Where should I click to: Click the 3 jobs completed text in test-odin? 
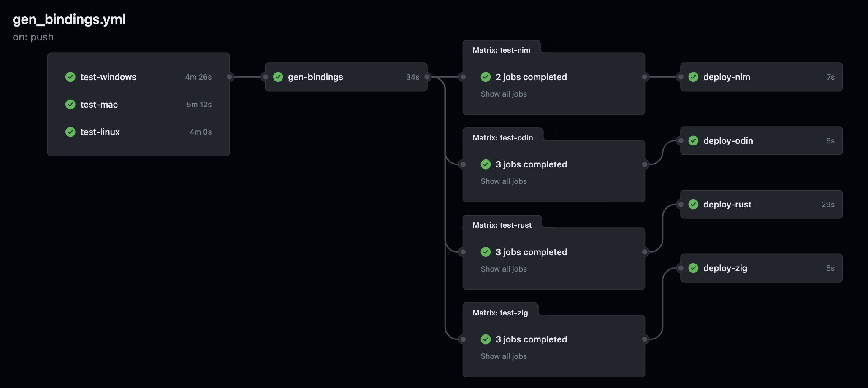(x=531, y=164)
